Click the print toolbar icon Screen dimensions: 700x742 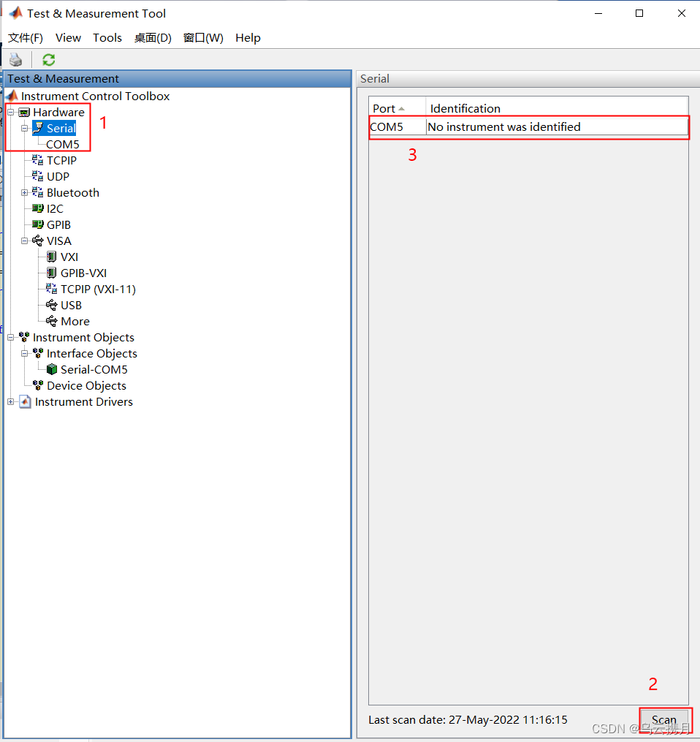(15, 60)
